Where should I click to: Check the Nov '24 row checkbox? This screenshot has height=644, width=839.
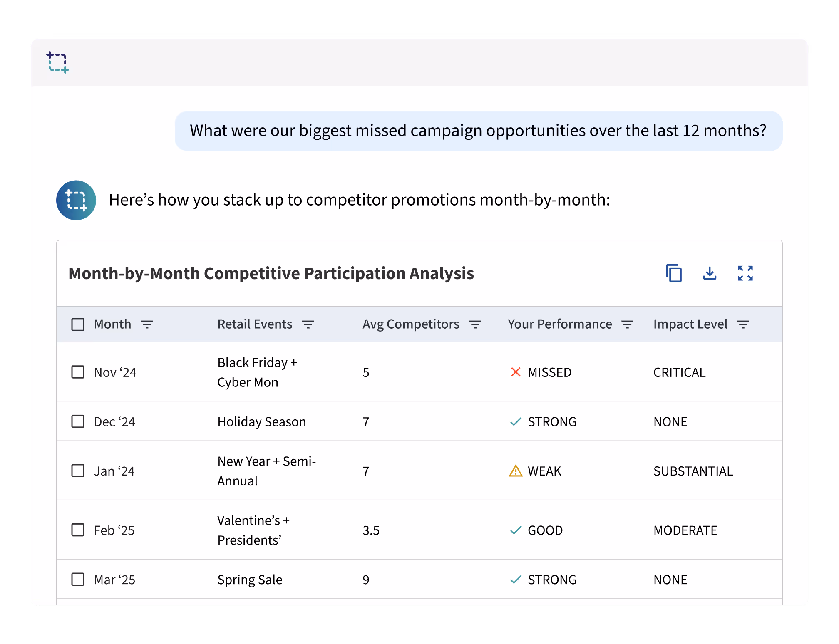(78, 372)
